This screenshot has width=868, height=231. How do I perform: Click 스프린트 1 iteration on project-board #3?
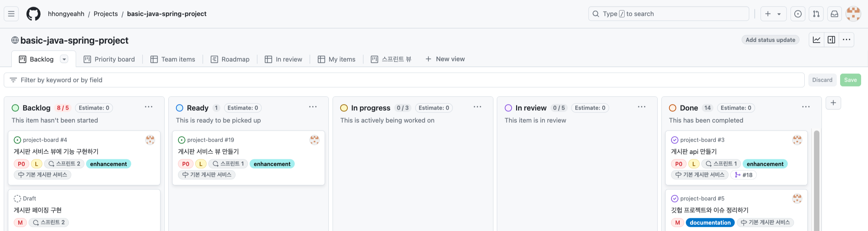(x=721, y=164)
